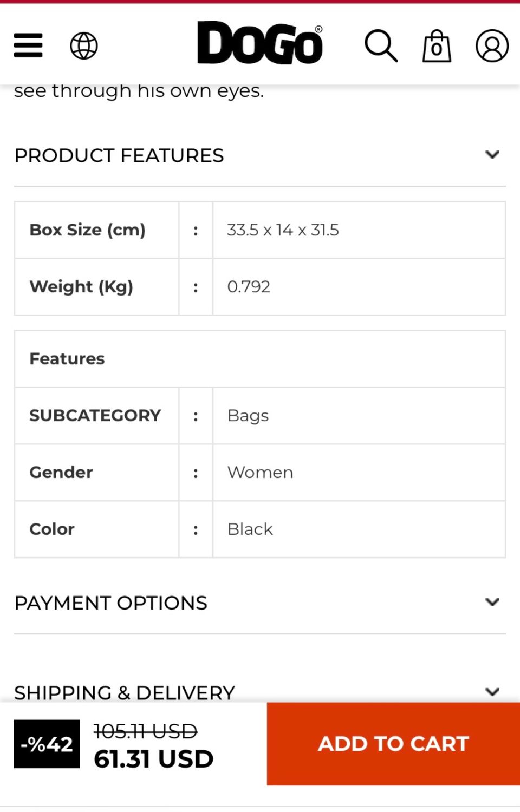The height and width of the screenshot is (812, 520).
Task: Collapse Product Features chevron
Action: tap(492, 155)
